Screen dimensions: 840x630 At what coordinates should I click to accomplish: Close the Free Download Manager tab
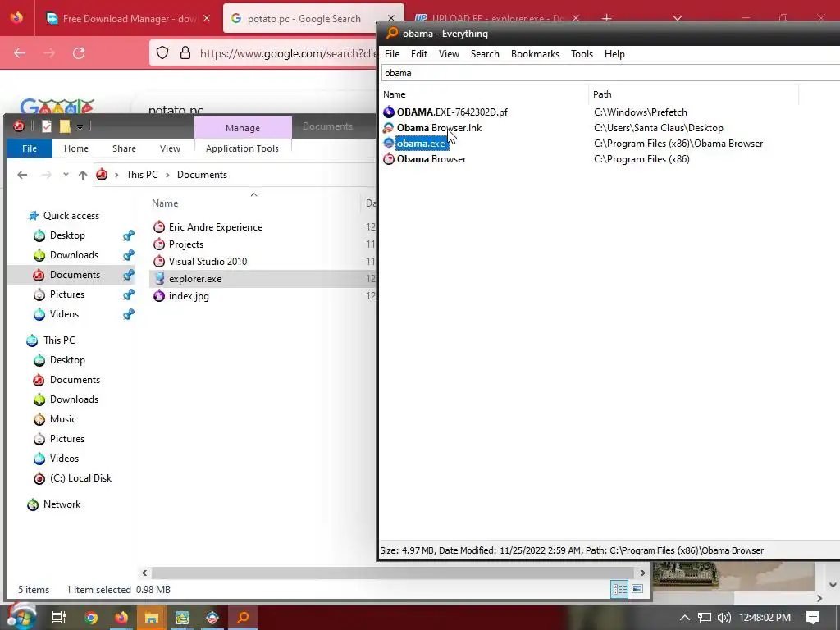click(x=207, y=18)
